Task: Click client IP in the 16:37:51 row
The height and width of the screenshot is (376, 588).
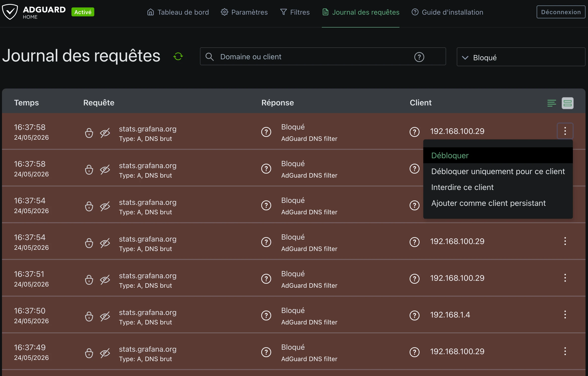Action: click(x=457, y=278)
